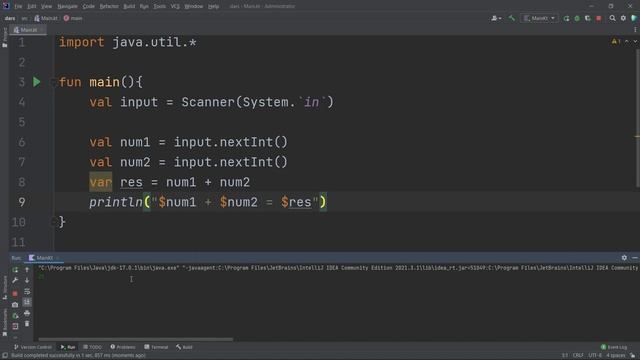The height and width of the screenshot is (360, 640).
Task: Click the red Stop icon in top toolbar
Action: click(599, 18)
